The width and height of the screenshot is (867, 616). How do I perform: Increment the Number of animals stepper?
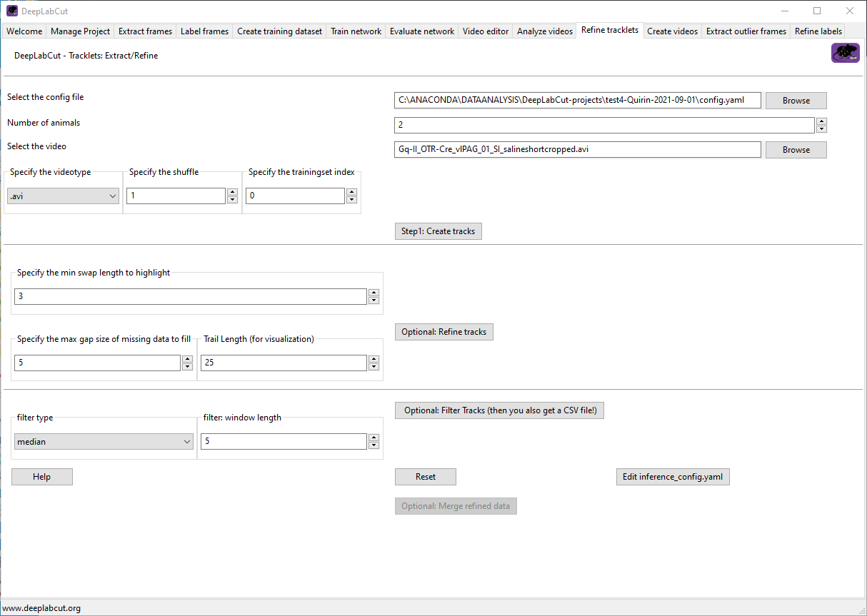coord(821,121)
